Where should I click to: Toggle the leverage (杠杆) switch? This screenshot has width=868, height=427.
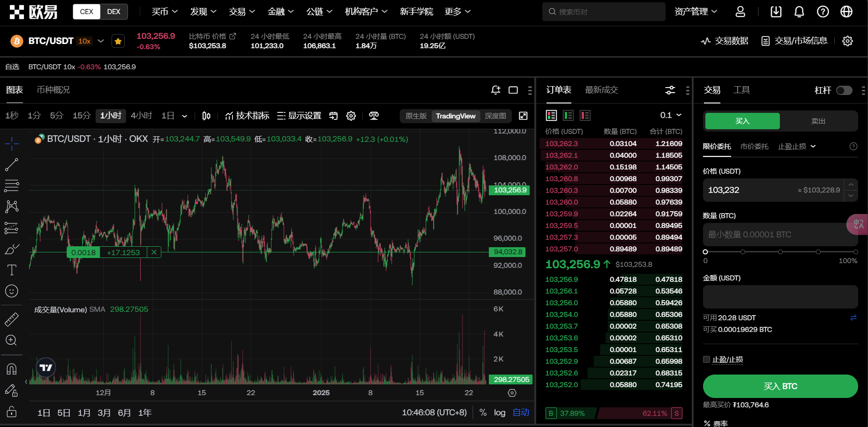click(844, 90)
